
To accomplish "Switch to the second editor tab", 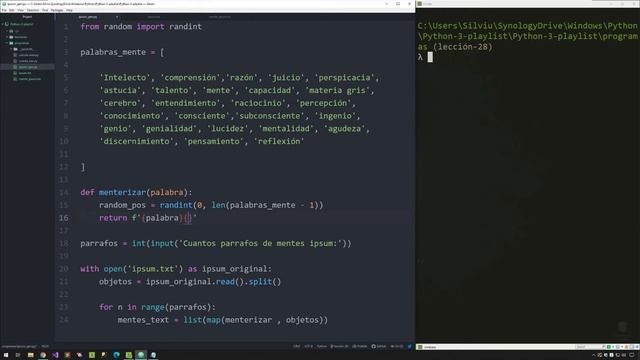I will click(154, 17).
